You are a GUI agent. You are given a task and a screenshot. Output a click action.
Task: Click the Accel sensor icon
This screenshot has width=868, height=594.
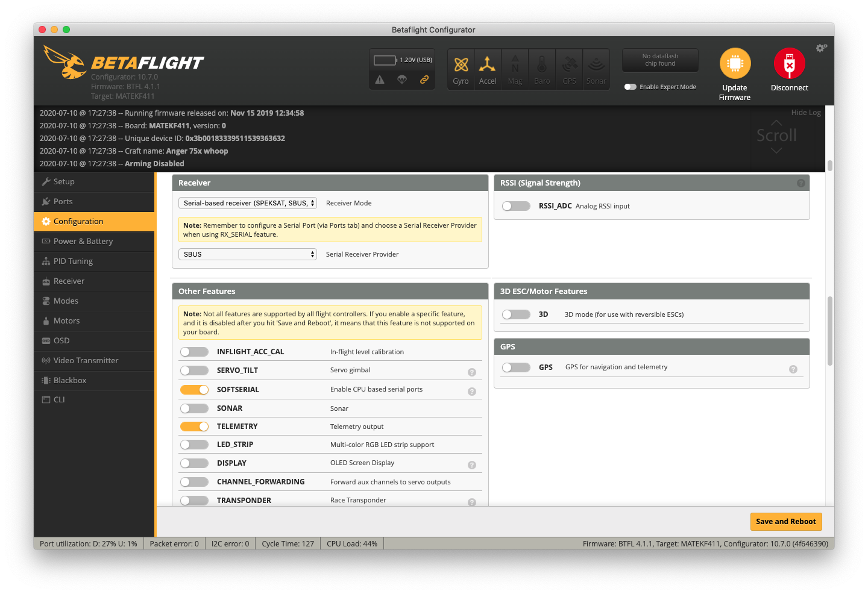click(x=488, y=69)
